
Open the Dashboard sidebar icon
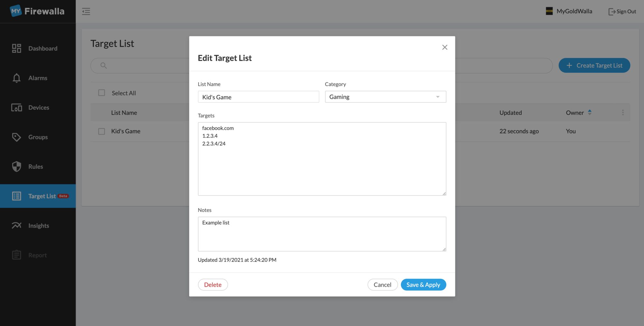pyautogui.click(x=16, y=48)
